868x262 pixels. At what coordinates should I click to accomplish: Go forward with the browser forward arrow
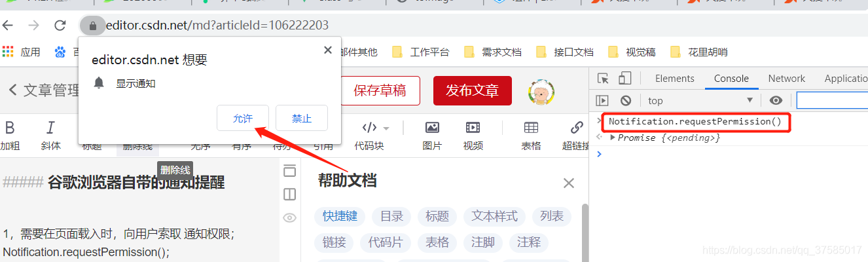[x=34, y=26]
